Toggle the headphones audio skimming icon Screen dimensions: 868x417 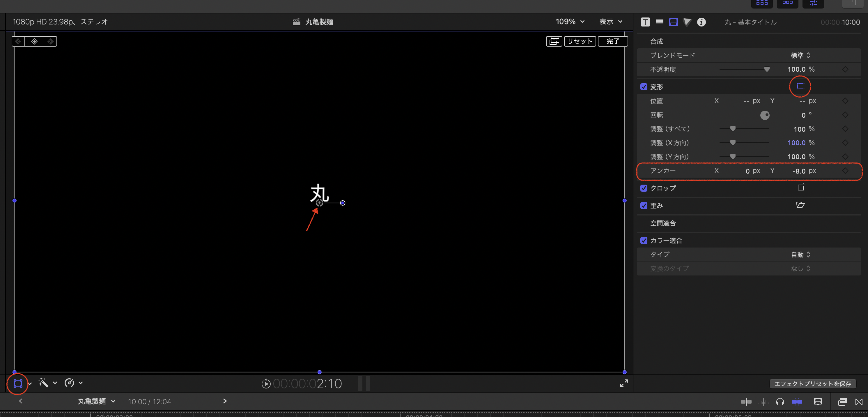click(x=780, y=402)
